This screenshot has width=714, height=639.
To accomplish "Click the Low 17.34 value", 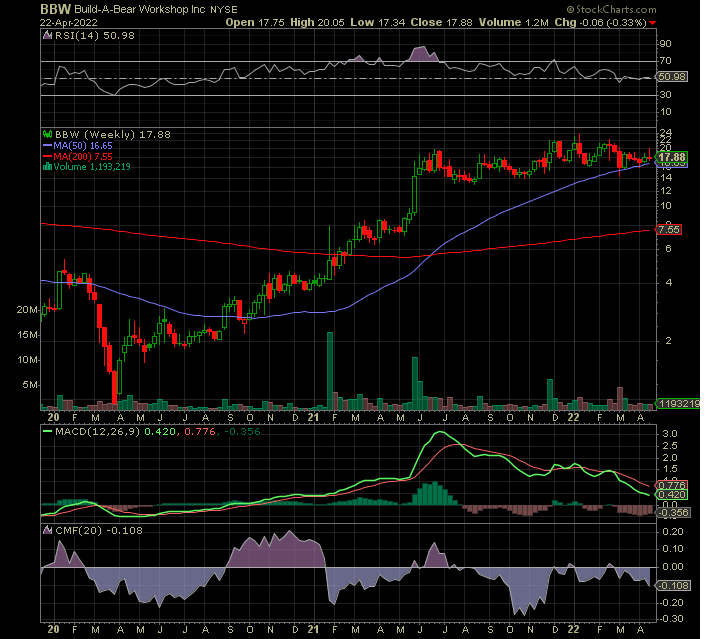I will 377,22.
